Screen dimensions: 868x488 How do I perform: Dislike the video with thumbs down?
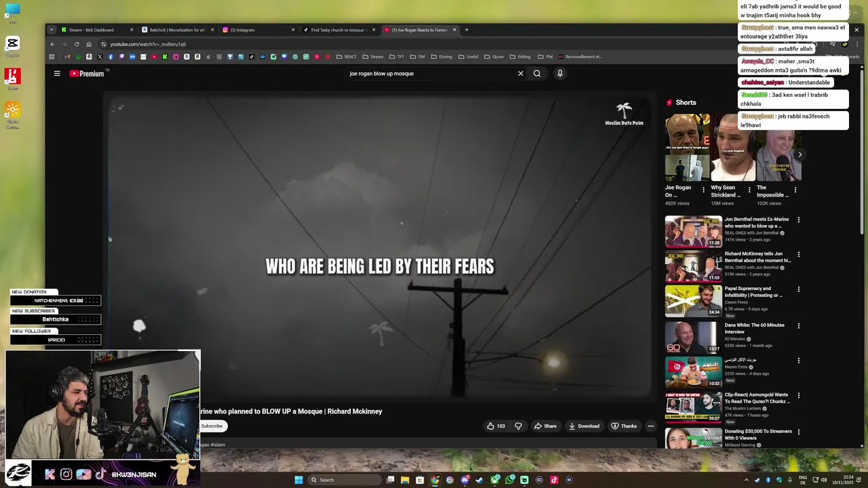(518, 426)
